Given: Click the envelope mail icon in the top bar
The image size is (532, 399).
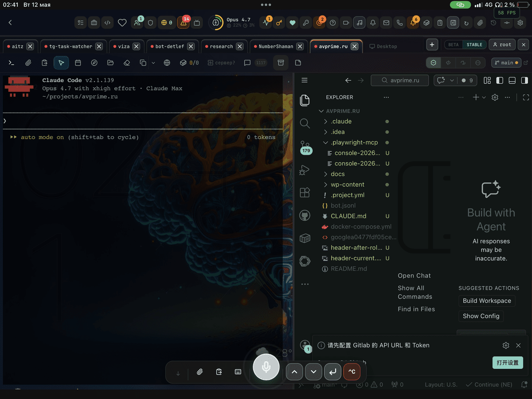Looking at the screenshot, I should [386, 23].
